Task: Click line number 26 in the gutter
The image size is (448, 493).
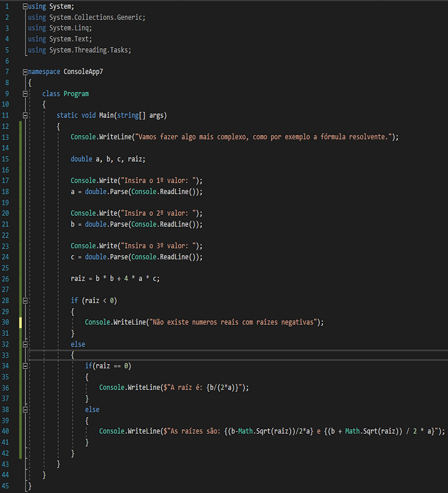Action: [x=5, y=279]
